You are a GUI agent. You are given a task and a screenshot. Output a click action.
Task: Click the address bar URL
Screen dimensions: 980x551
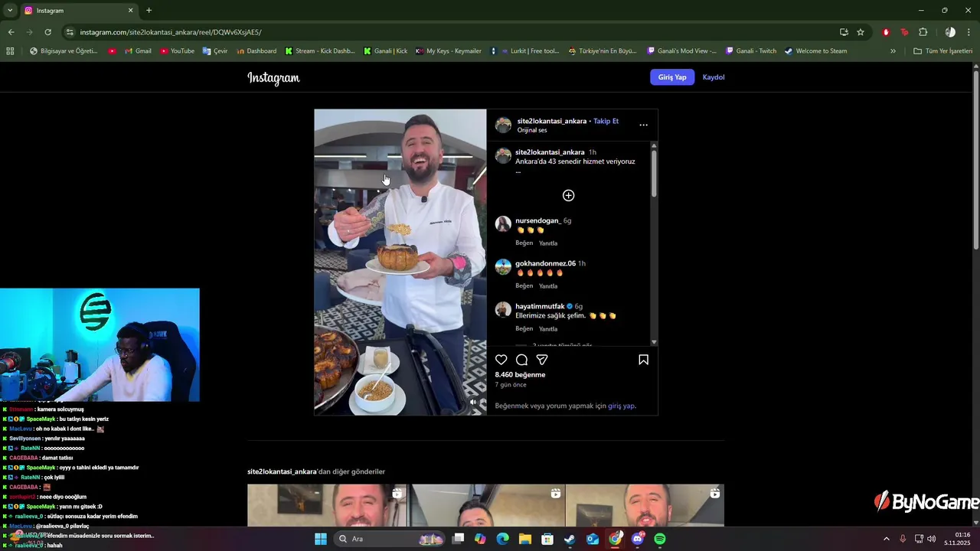pyautogui.click(x=171, y=32)
